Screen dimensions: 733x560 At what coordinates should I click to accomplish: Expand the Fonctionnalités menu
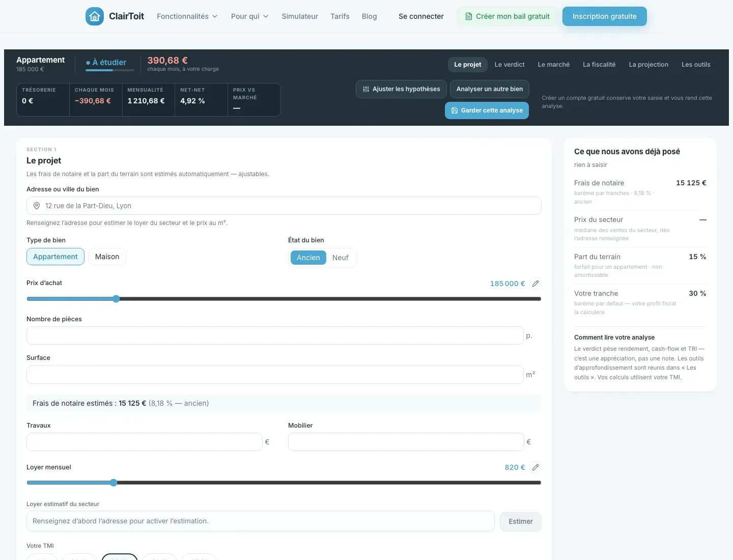pos(187,16)
